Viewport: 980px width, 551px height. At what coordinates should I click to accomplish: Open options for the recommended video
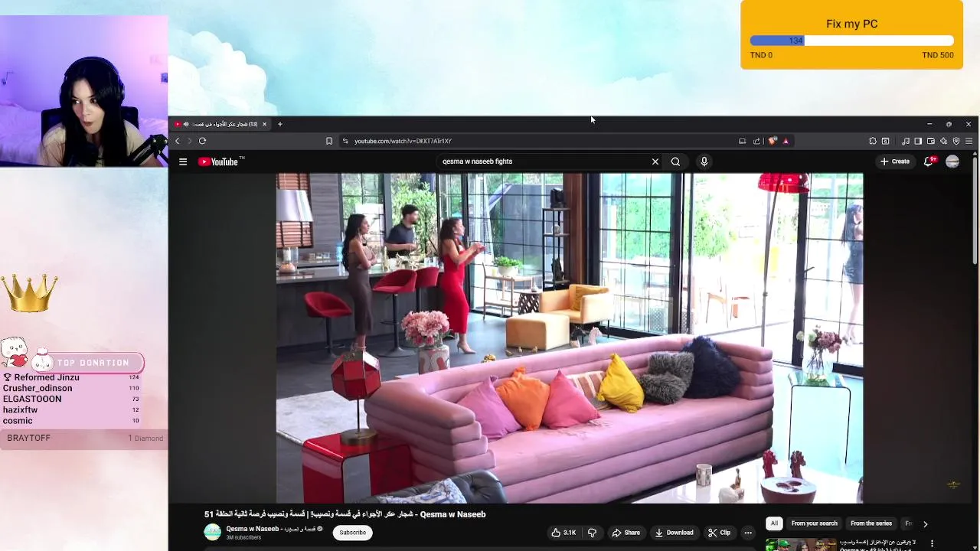(932, 543)
